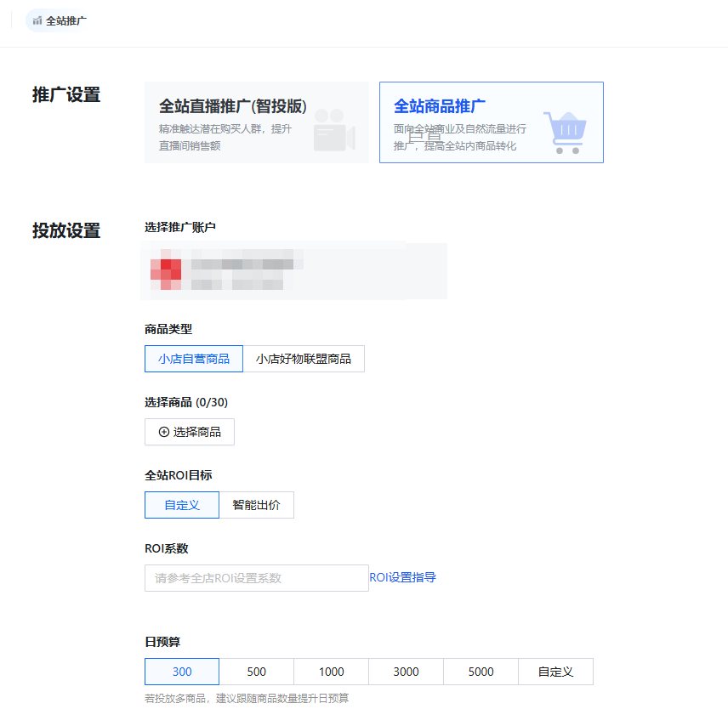
Task: Set ROI target to 智能出价
Action: [x=256, y=505]
